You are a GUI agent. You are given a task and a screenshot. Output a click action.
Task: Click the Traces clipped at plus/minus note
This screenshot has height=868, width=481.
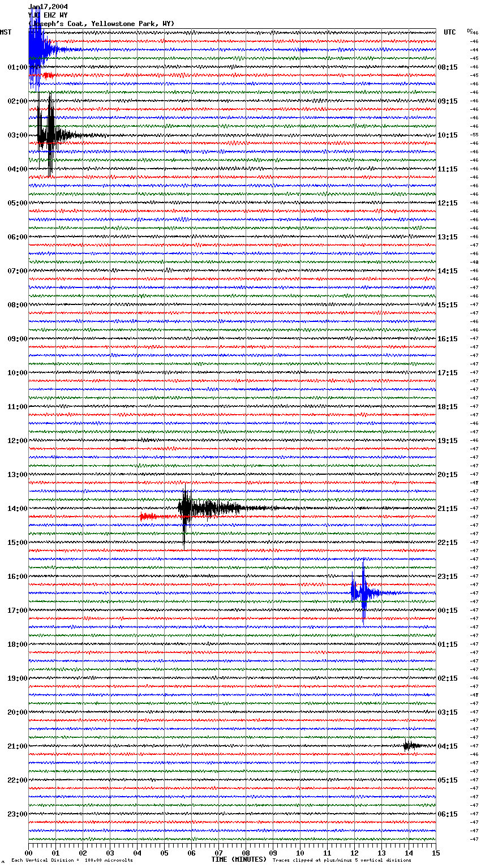(x=342, y=860)
